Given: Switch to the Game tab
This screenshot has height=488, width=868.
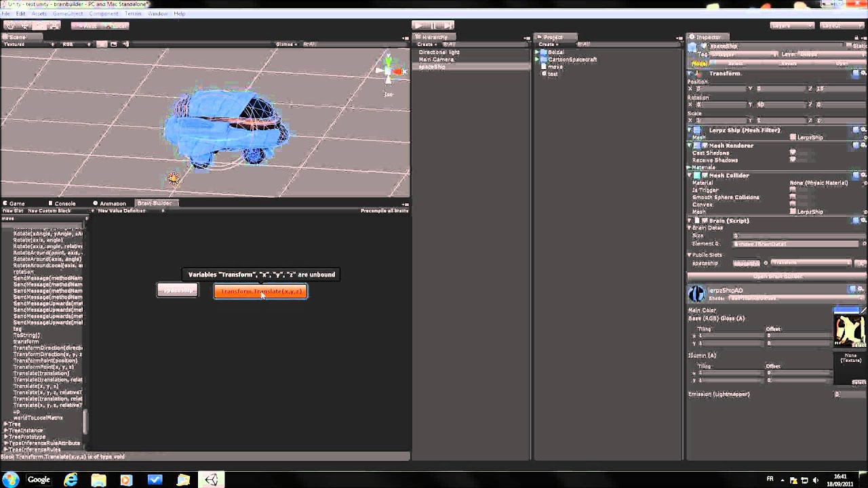Looking at the screenshot, I should (x=14, y=203).
